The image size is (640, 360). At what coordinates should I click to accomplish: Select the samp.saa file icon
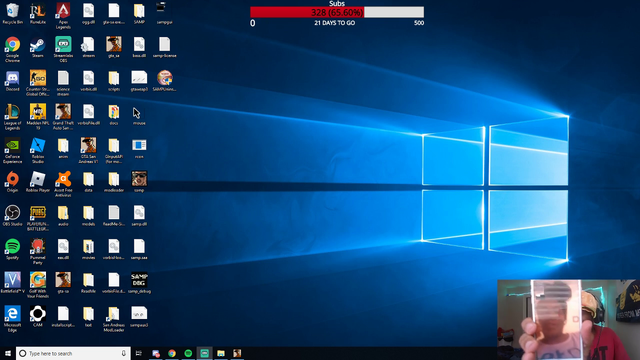(139, 249)
